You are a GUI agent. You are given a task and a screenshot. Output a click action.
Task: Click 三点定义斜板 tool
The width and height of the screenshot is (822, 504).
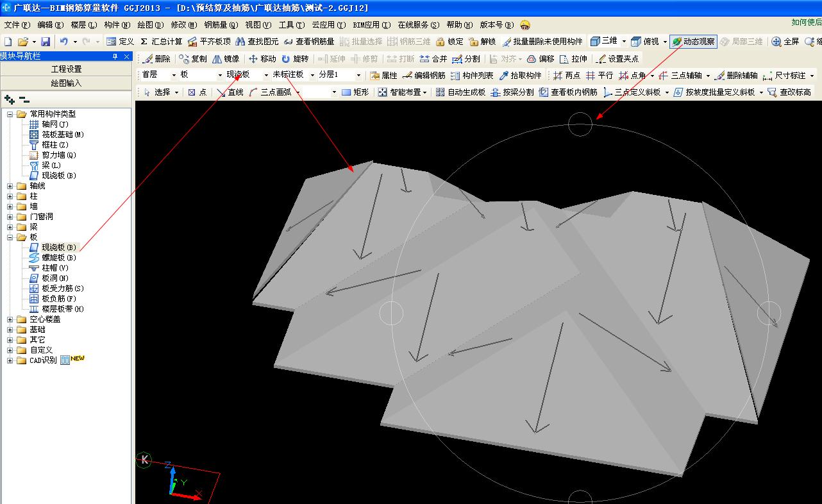(x=632, y=92)
